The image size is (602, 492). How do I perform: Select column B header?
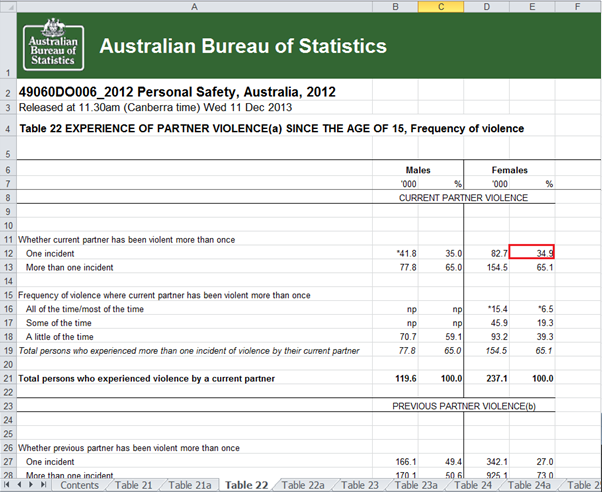coord(395,7)
